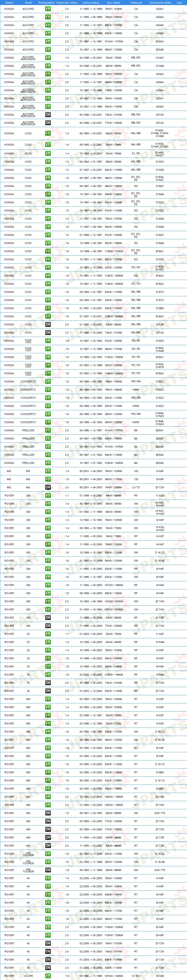Screen dimensions: 187x980
Task: Select engine code cell D14A2, D14A8, D14Z4, D14A6
Action: pyautogui.click(x=160, y=133)
